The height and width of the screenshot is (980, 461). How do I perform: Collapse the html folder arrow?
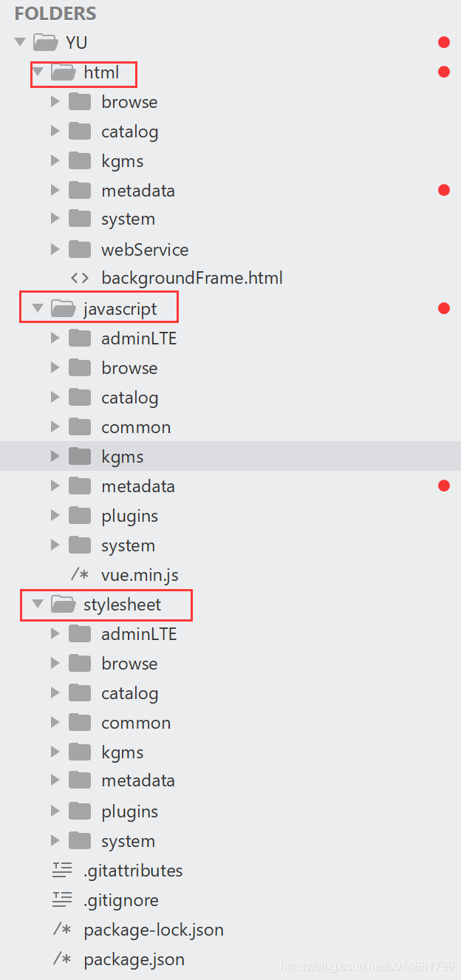coord(38,72)
